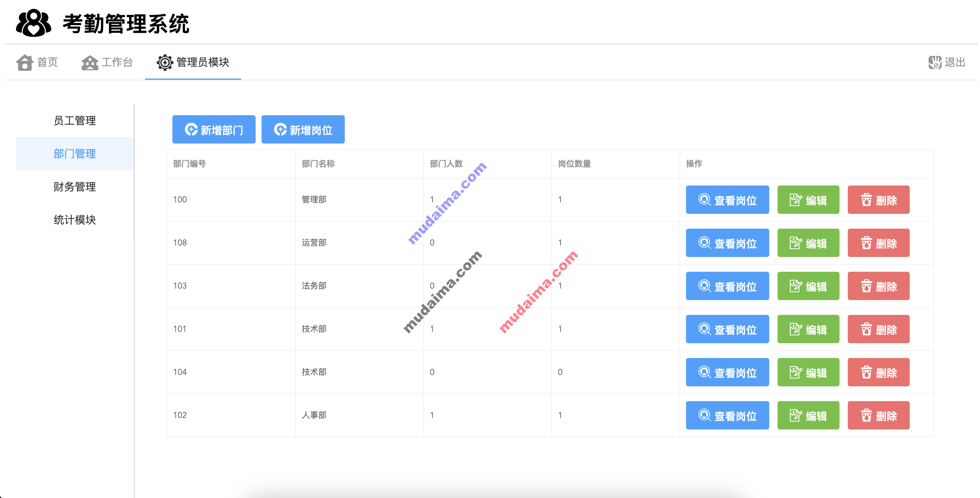View positions for department 102

pyautogui.click(x=727, y=415)
